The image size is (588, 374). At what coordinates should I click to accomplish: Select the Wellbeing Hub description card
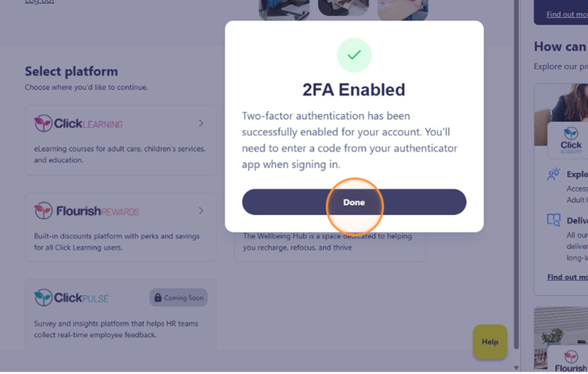pos(330,246)
